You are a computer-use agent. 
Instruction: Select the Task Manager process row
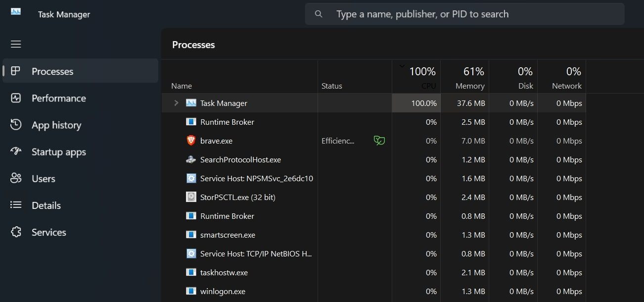(374, 103)
